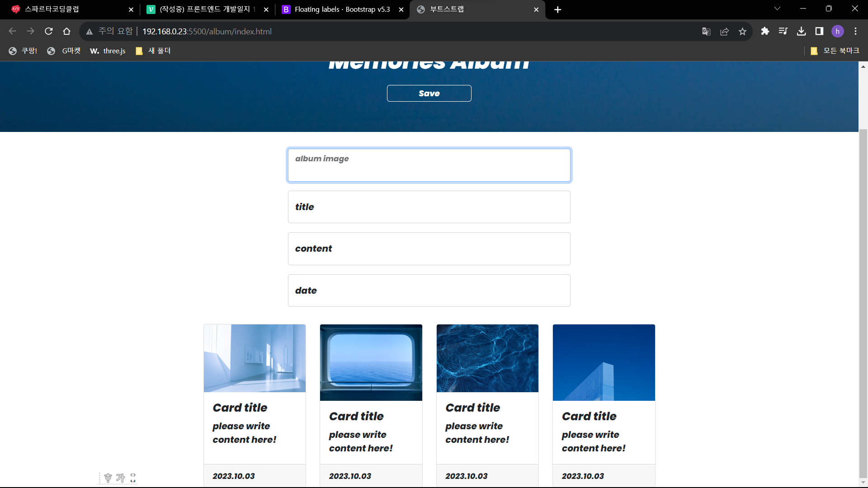Image resolution: width=868 pixels, height=488 pixels.
Task: Click date 2023.10.03 on blue building card
Action: click(x=583, y=476)
